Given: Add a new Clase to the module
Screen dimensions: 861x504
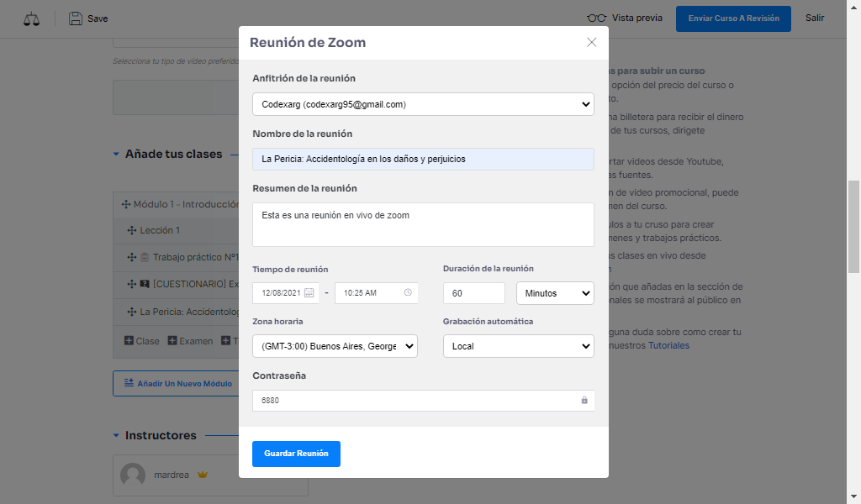Looking at the screenshot, I should pos(141,341).
